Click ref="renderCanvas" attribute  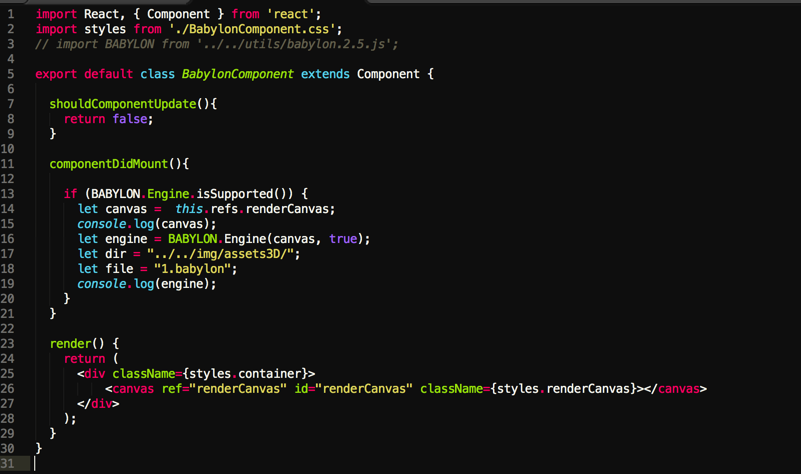pyautogui.click(x=224, y=389)
